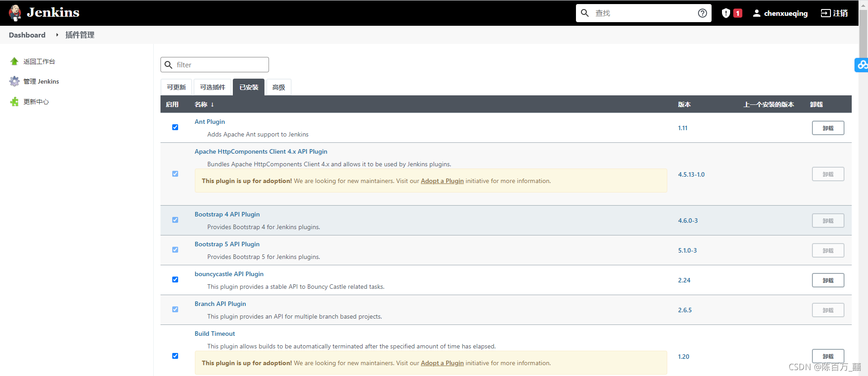Open Adopt a Plugin link under Apache HttpComponents
Image resolution: width=868 pixels, height=376 pixels.
pyautogui.click(x=442, y=181)
